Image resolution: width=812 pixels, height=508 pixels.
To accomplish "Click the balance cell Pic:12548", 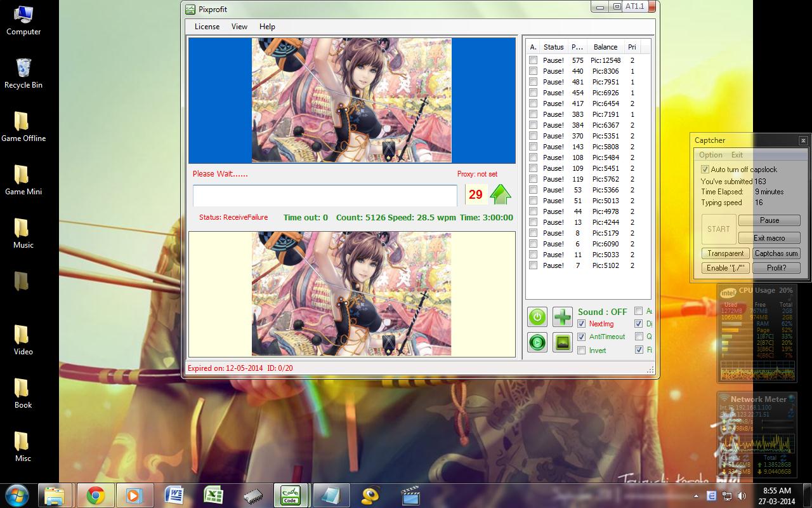I will tap(606, 60).
